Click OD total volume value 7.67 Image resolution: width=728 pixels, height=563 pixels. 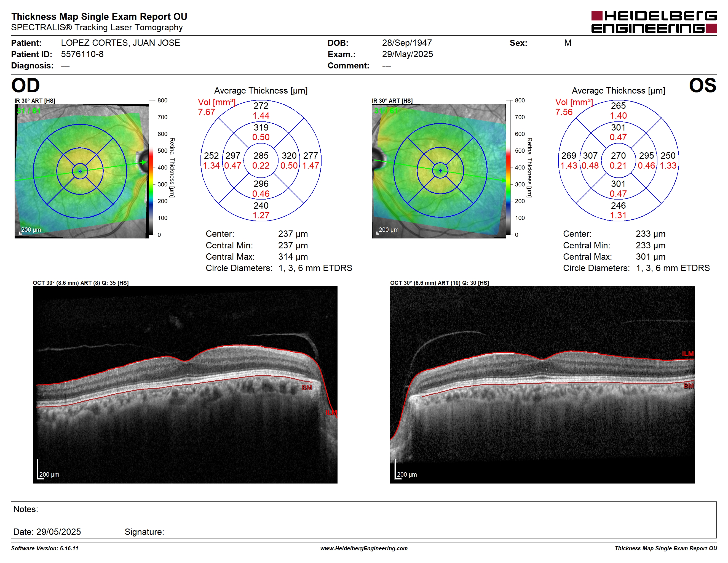(x=206, y=112)
